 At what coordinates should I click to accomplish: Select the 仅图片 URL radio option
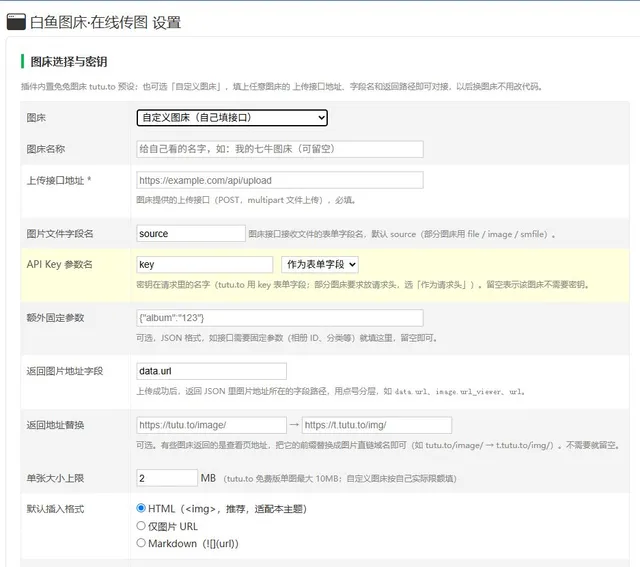tap(141, 526)
